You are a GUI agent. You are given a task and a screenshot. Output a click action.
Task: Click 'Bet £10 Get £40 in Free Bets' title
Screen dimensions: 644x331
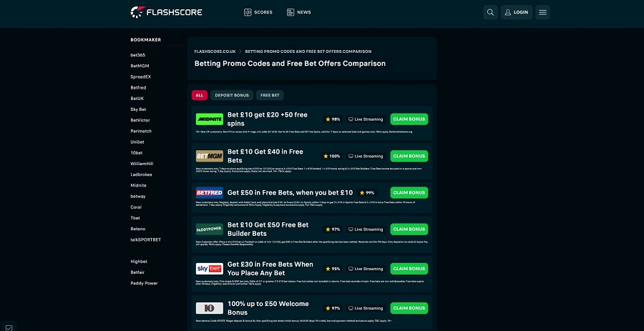point(265,156)
